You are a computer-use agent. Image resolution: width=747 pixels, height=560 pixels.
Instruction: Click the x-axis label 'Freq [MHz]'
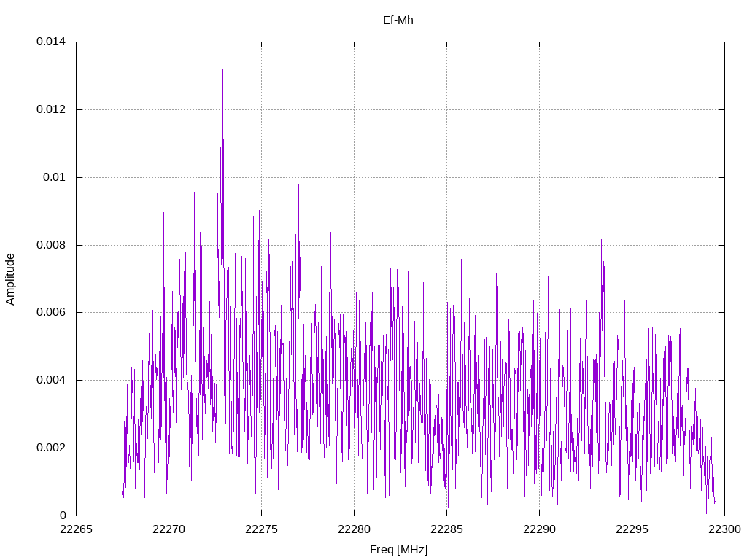pyautogui.click(x=398, y=550)
